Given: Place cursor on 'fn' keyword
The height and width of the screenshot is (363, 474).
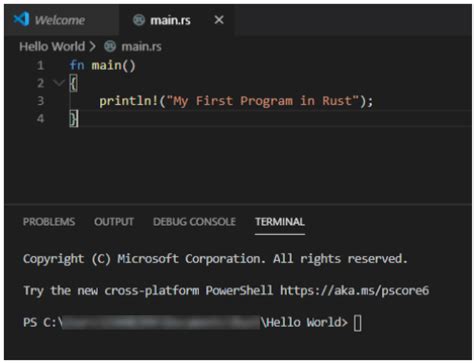Looking at the screenshot, I should [77, 65].
